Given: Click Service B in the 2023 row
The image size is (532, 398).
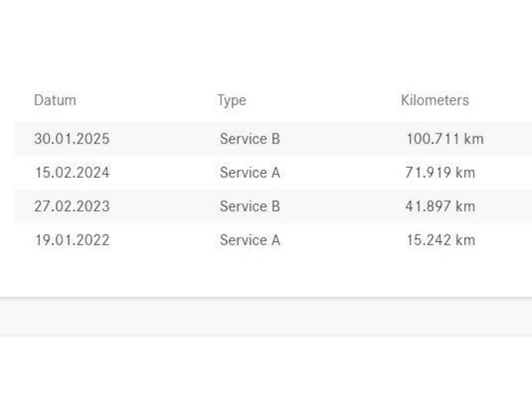Looking at the screenshot, I should tap(249, 206).
